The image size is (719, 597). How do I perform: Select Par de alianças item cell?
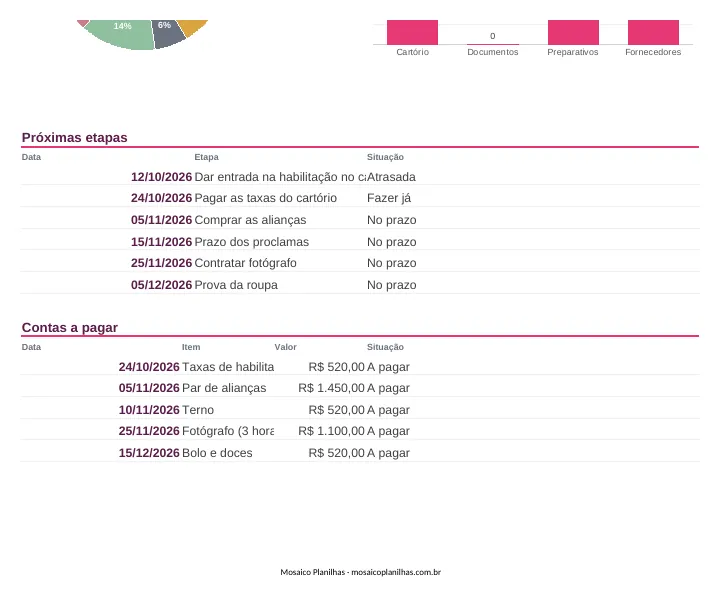[224, 388]
